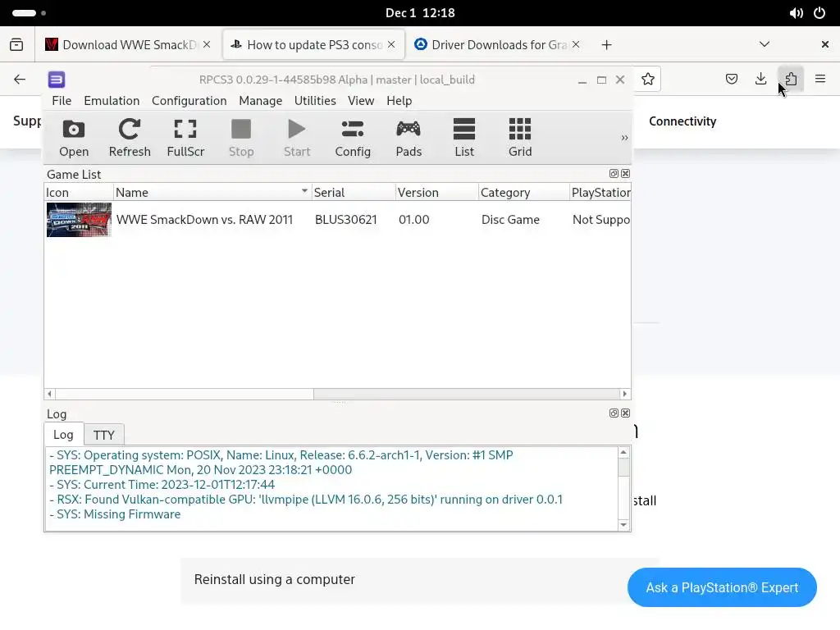Click the Stop emulation icon
Viewport: 840px width, 630px height.
tap(241, 138)
